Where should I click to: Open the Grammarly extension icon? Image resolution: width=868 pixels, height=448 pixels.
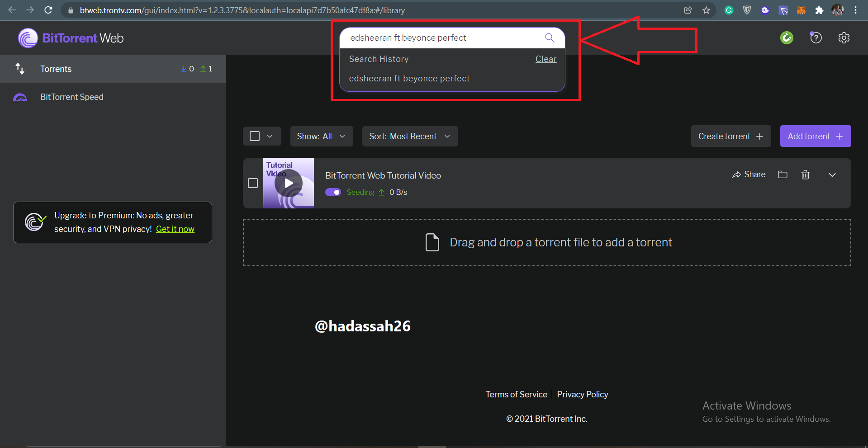coord(729,10)
